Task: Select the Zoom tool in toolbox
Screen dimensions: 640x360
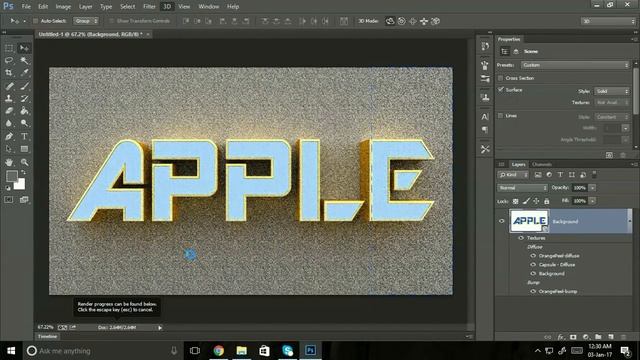Action: (24, 162)
